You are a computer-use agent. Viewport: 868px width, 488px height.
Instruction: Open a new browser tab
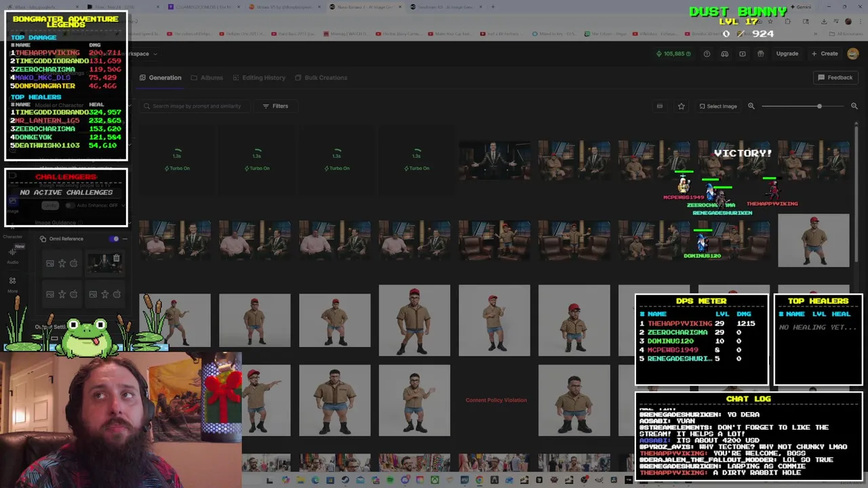pos(492,7)
